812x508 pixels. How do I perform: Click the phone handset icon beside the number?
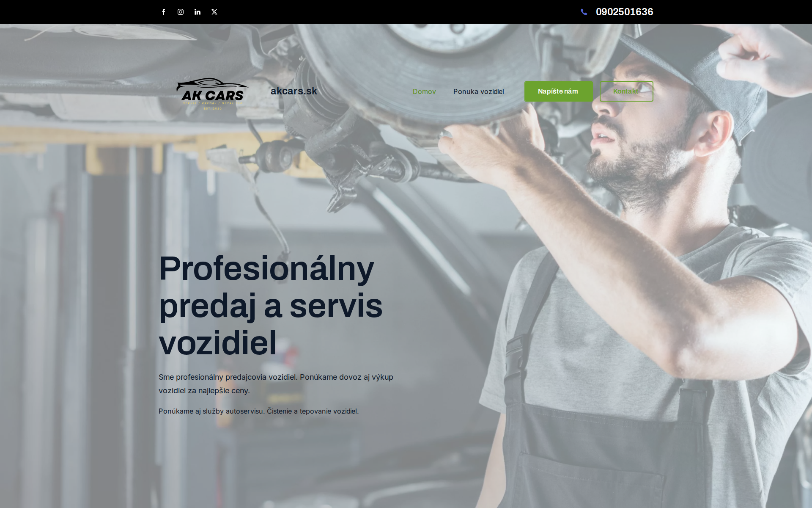tap(584, 12)
